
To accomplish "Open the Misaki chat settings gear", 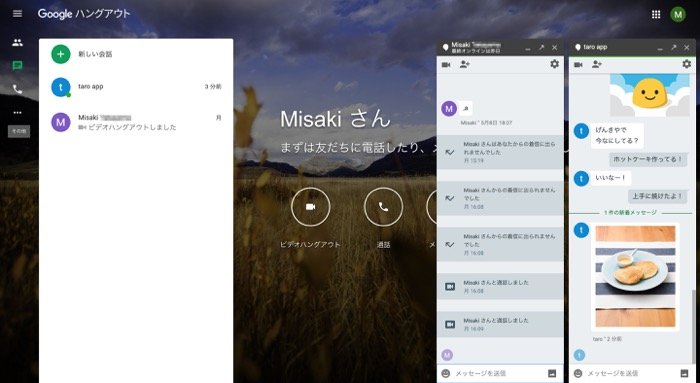I will [554, 64].
